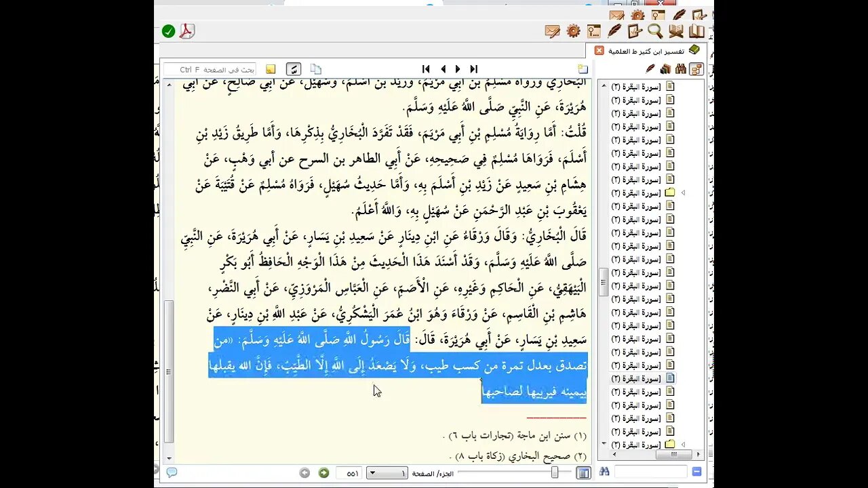
Task: Open the Quran on stand icon
Action: click(x=676, y=31)
